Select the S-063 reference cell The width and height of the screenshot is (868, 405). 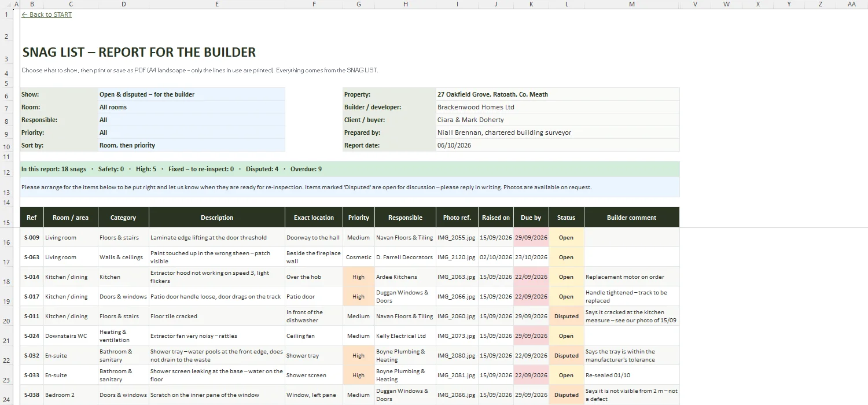(32, 257)
